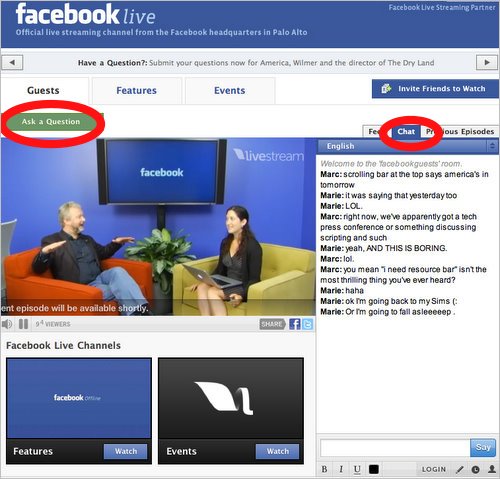500x479 pixels.
Task: Click the "Facebook Live Channels" heading
Action: (63, 346)
